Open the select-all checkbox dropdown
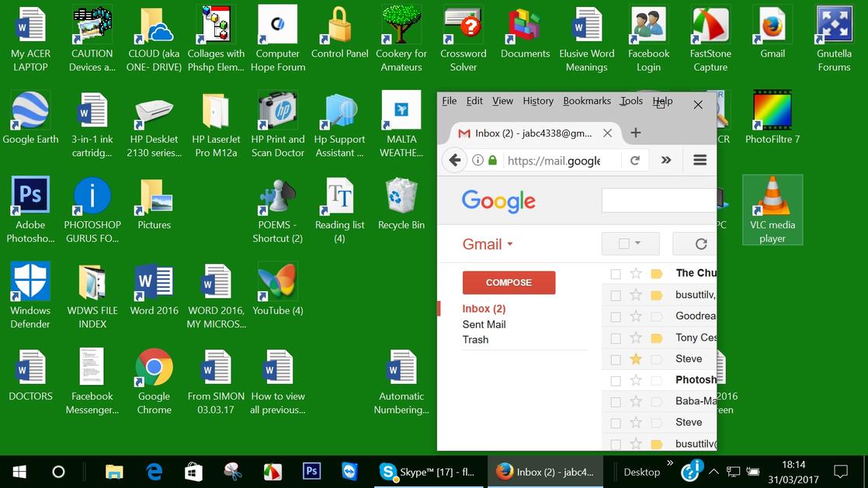 point(637,243)
